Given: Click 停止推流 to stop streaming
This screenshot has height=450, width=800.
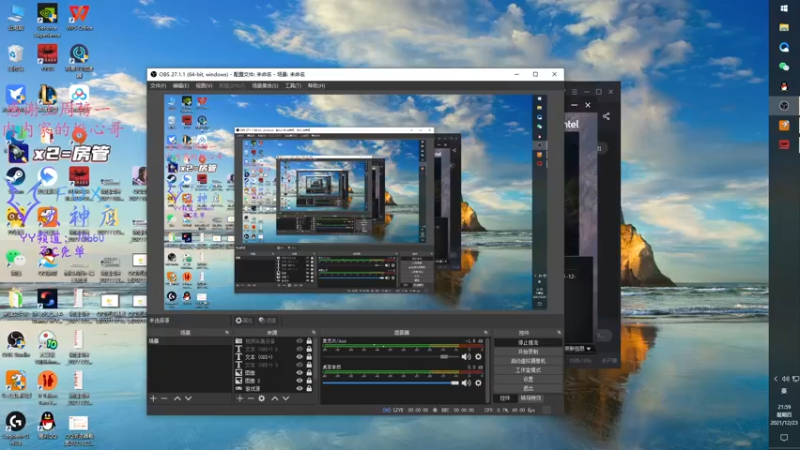Looking at the screenshot, I should coord(528,342).
